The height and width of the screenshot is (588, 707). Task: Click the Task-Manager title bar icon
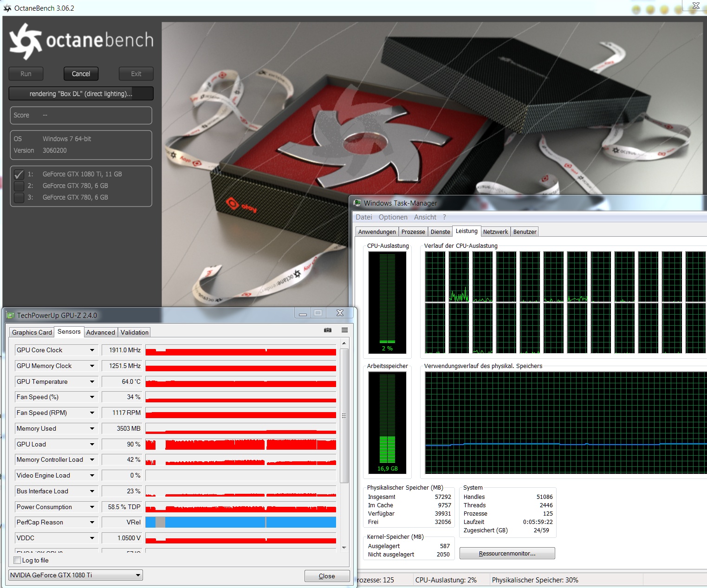(357, 203)
